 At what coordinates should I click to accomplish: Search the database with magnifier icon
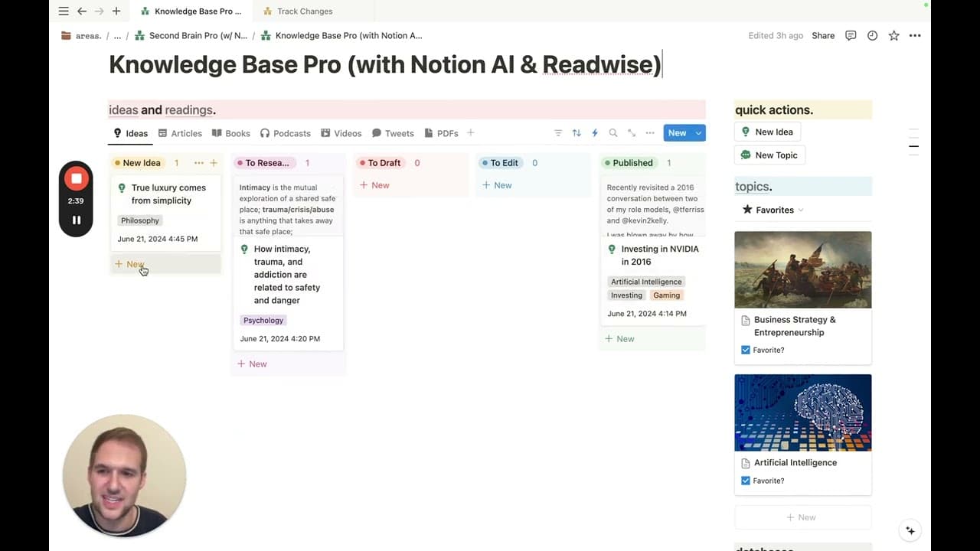coord(613,133)
